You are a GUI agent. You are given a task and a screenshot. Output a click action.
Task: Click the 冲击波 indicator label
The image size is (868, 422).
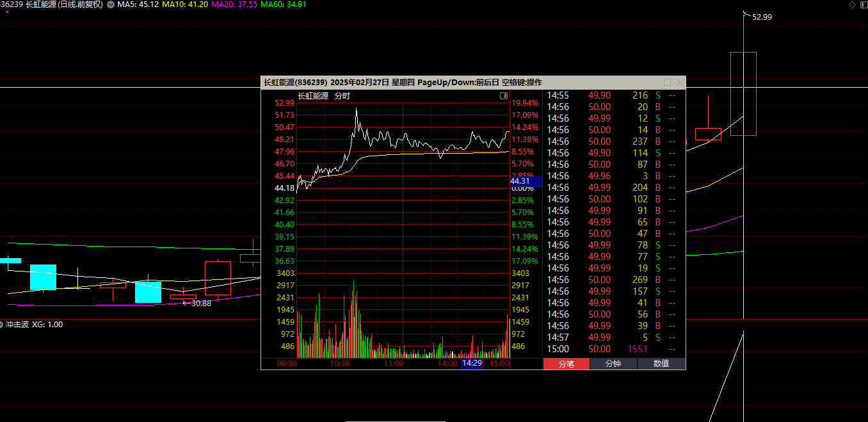(x=17, y=325)
